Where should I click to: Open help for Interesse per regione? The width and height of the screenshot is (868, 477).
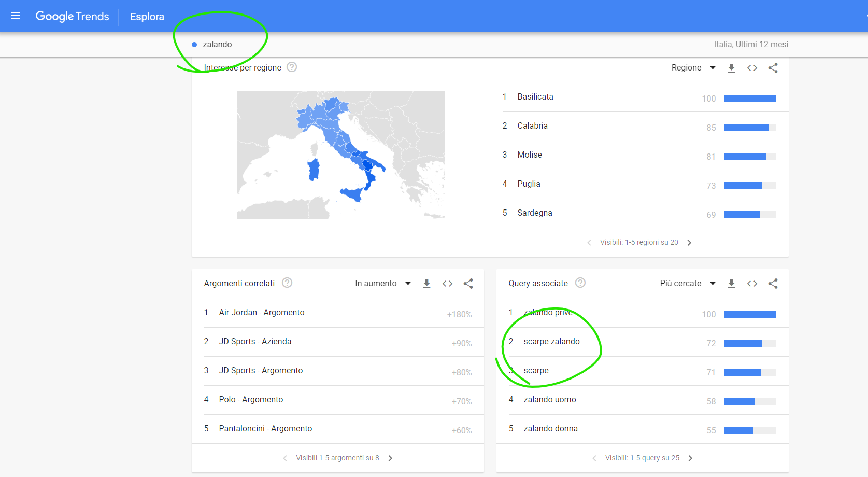click(292, 67)
